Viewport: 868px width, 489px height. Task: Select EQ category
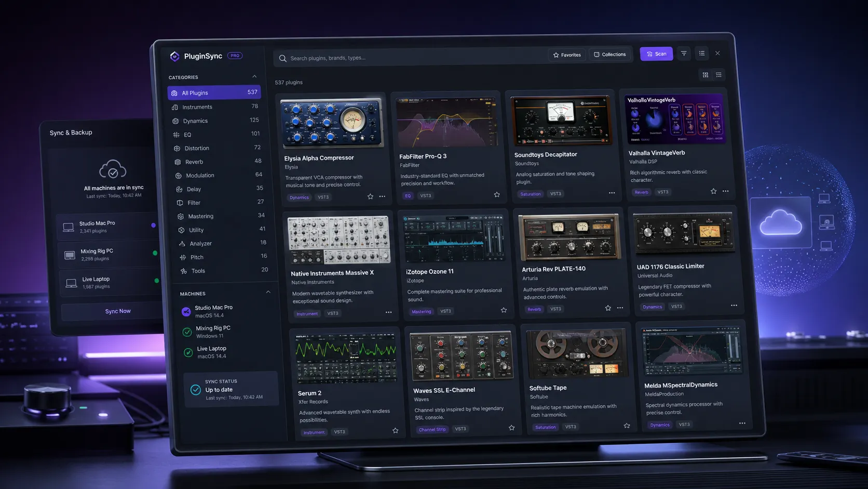pos(217,134)
